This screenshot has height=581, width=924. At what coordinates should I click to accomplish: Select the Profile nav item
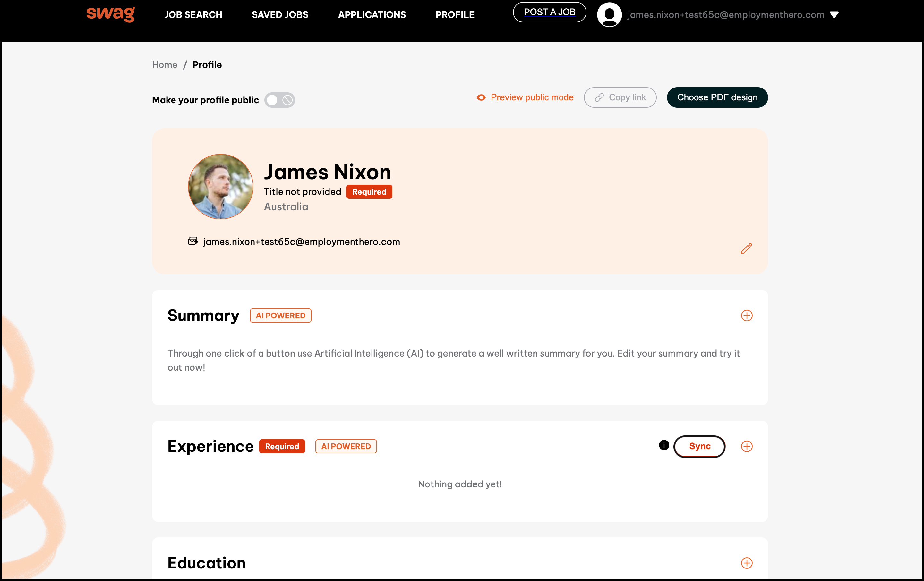[x=455, y=14]
